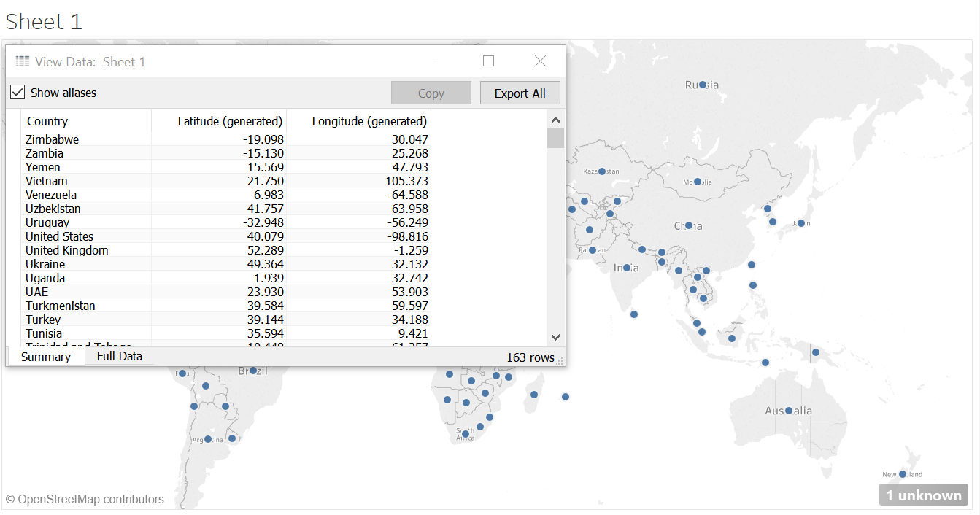This screenshot has height=515, width=980.
Task: Uncheck the Show aliases checkbox
Action: click(18, 93)
